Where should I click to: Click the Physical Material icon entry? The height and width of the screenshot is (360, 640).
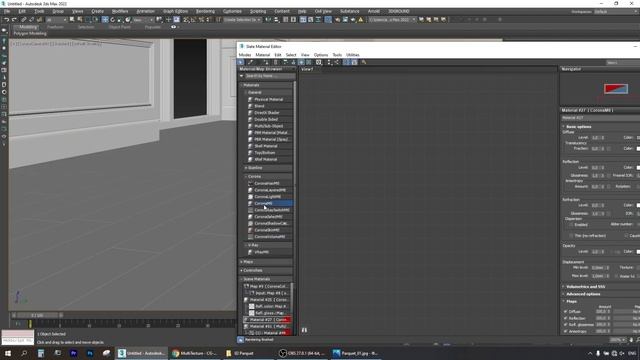coord(250,99)
